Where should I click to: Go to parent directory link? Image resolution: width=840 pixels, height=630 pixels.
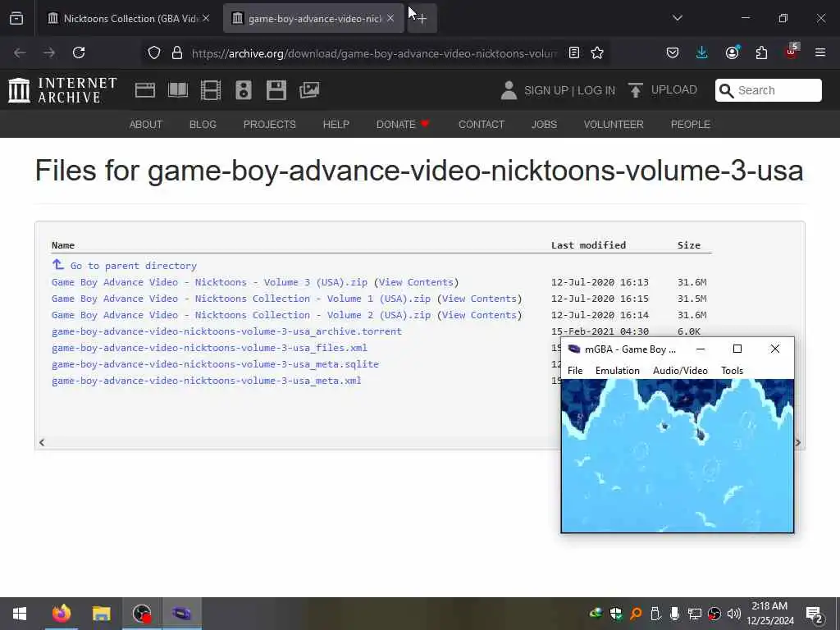134,266
